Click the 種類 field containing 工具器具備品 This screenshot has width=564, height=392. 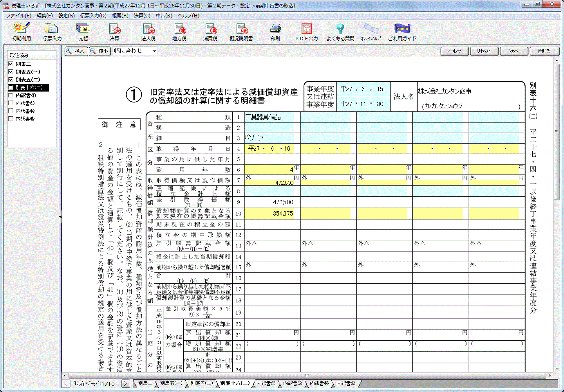click(x=269, y=117)
